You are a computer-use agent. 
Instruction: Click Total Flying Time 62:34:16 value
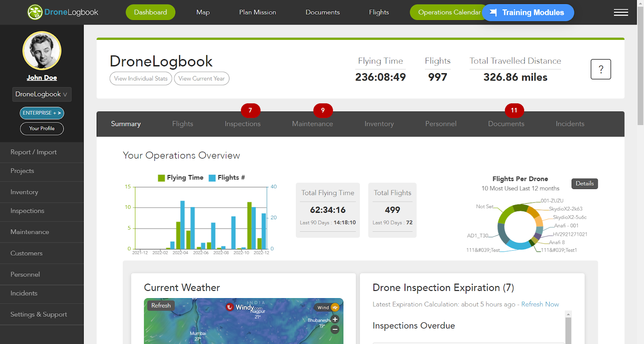click(x=328, y=210)
